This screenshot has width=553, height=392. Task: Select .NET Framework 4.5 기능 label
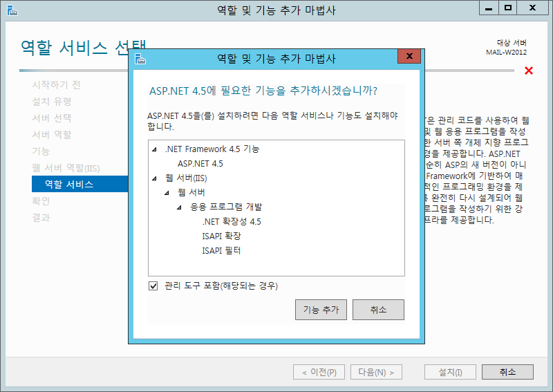point(212,149)
